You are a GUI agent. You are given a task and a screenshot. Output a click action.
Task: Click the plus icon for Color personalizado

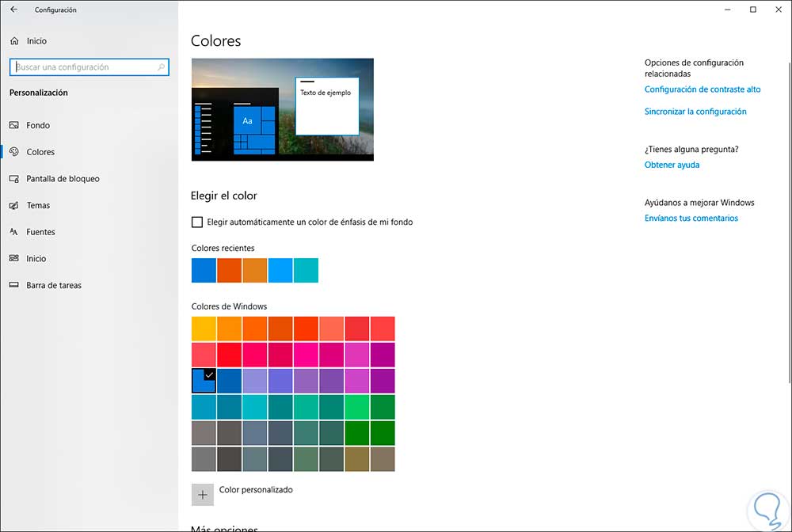[203, 495]
